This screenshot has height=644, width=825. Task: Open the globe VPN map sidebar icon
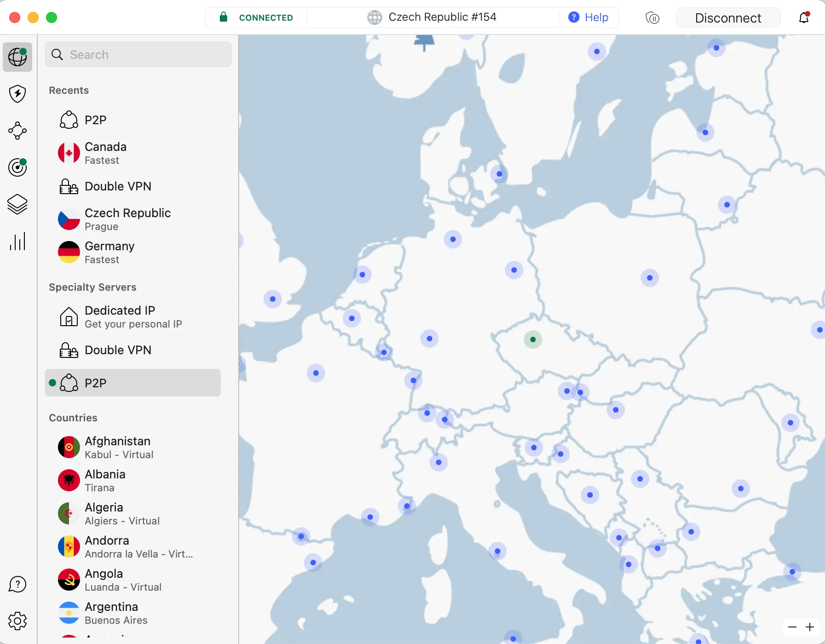(17, 57)
